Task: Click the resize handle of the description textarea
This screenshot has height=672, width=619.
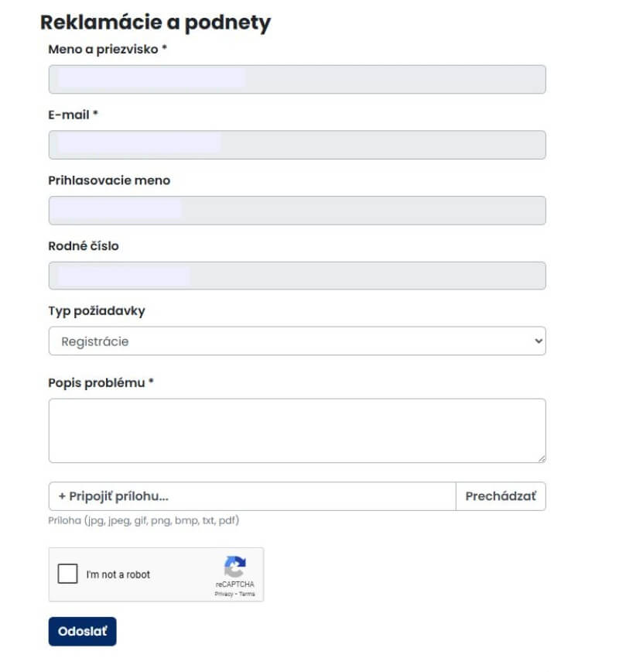Action: click(x=542, y=458)
